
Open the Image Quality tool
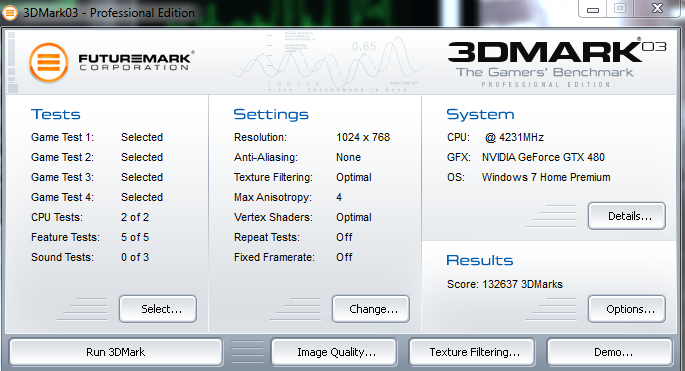[334, 352]
